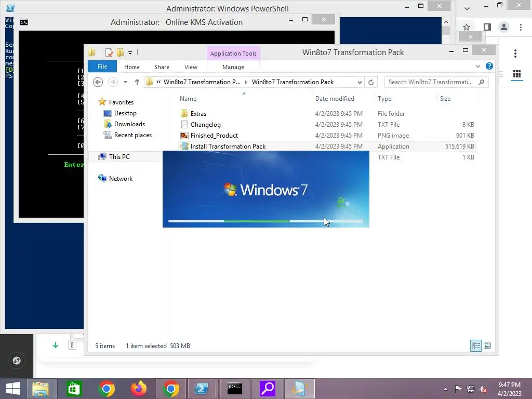
Task: Select the Finished_Product PNG image
Action: (214, 136)
